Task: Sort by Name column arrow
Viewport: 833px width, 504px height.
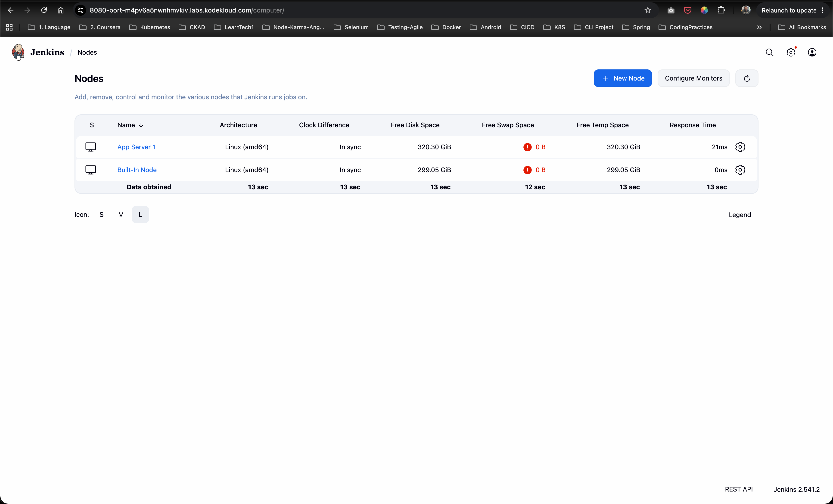Action: click(x=141, y=125)
